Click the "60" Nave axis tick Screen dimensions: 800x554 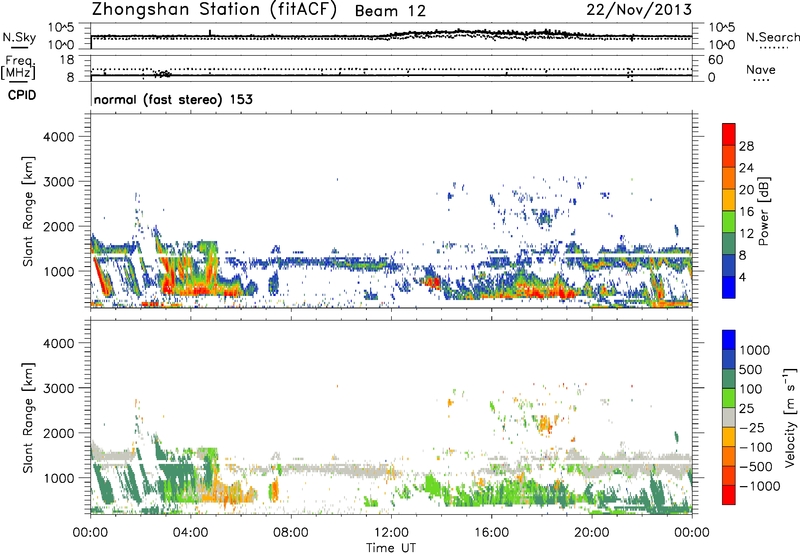pyautogui.click(x=716, y=60)
